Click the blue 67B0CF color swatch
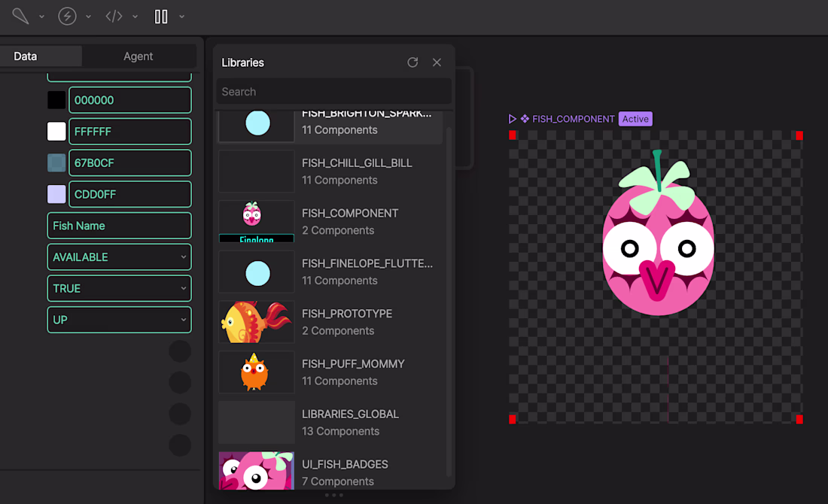 point(56,162)
